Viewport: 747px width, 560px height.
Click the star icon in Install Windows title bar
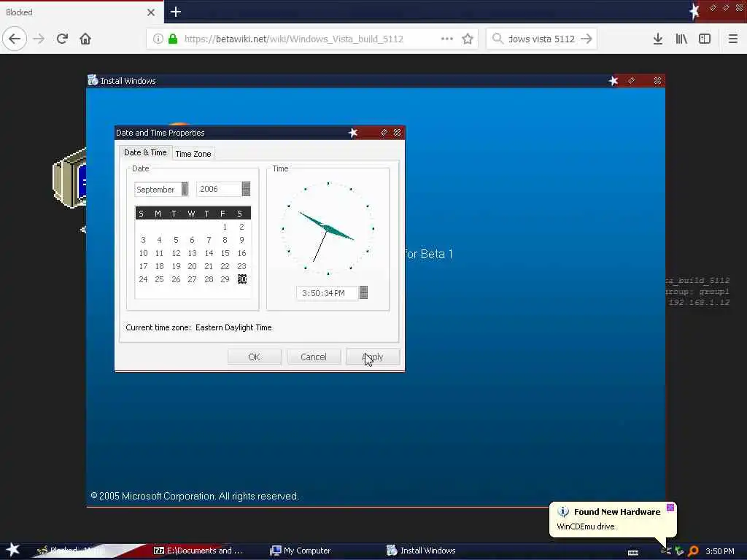click(x=614, y=80)
